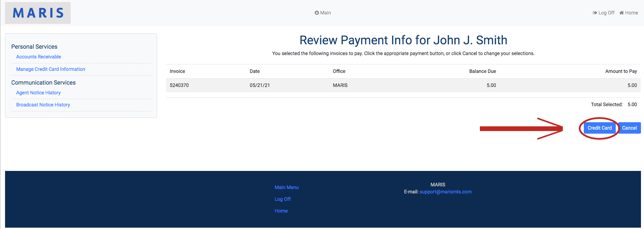Image resolution: width=644 pixels, height=229 pixels.
Task: Open Accounts Receivable in the sidebar
Action: point(38,57)
